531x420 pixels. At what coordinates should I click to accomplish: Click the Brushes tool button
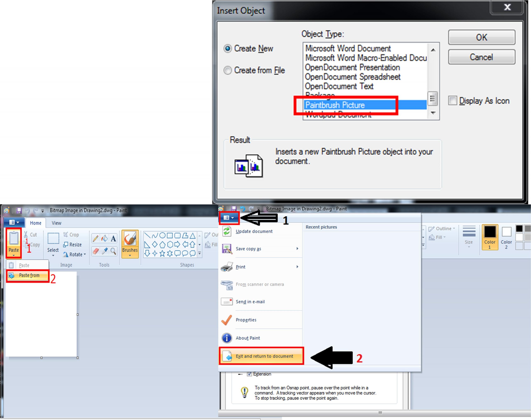[130, 243]
